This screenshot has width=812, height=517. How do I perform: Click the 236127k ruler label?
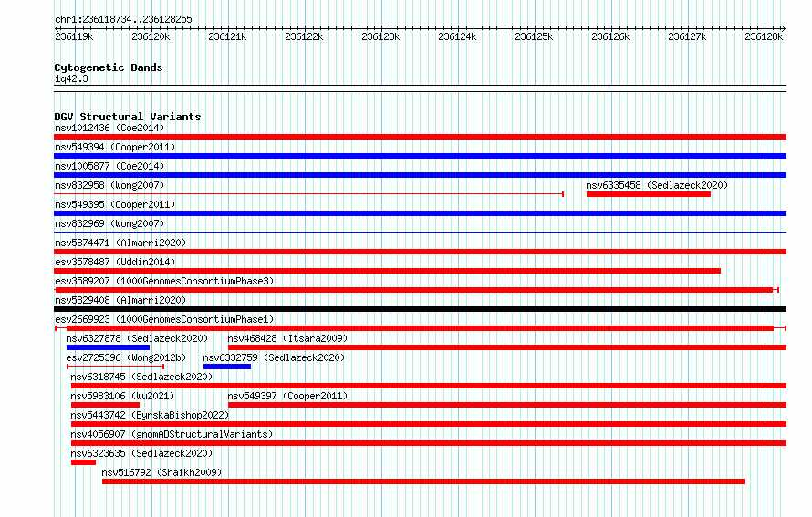coord(687,36)
